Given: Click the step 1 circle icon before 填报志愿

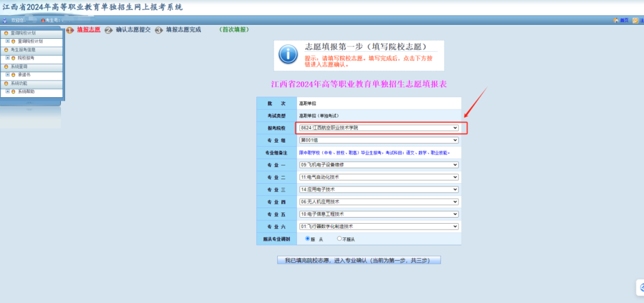Looking at the screenshot, I should pyautogui.click(x=70, y=30).
